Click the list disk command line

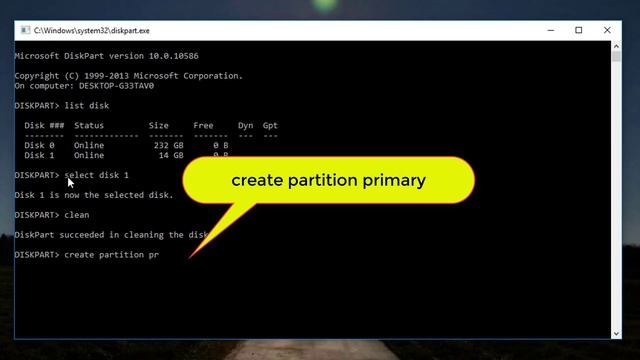click(x=62, y=106)
